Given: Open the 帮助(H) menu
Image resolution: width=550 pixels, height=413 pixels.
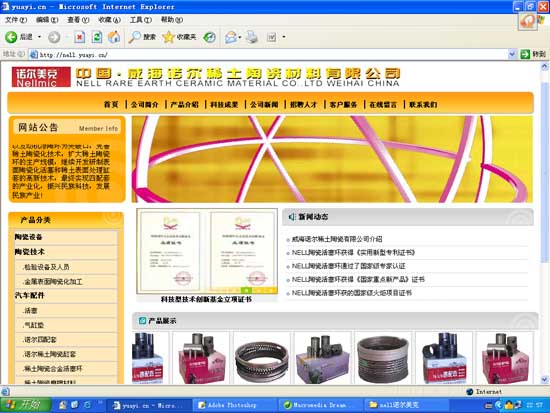Looking at the screenshot, I should click(x=172, y=20).
